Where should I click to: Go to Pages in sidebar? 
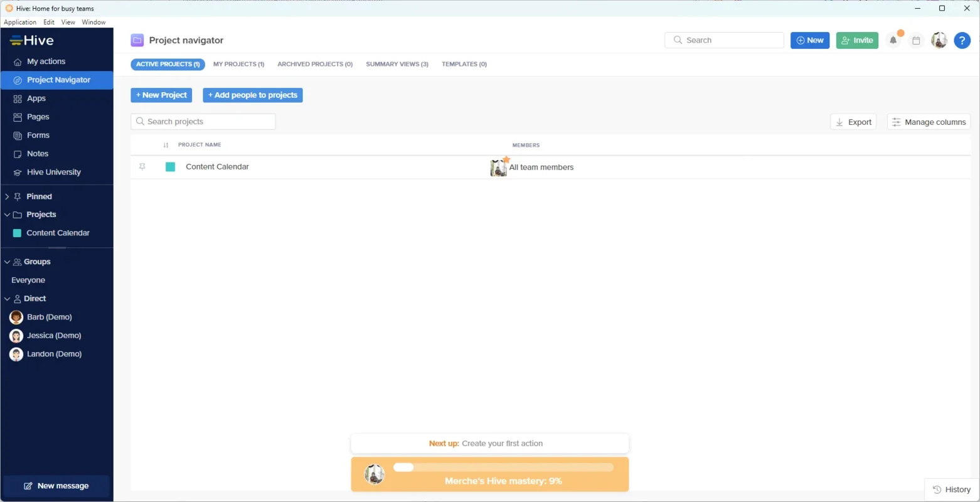click(38, 117)
